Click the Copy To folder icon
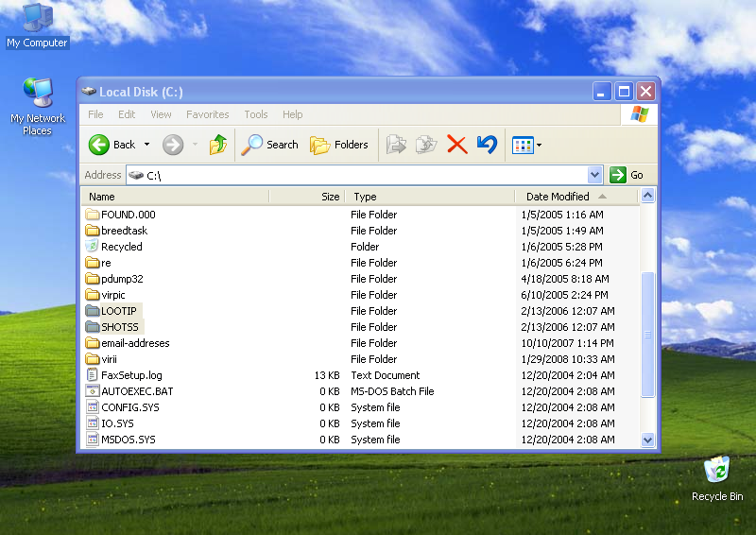The image size is (756, 535). click(426, 145)
